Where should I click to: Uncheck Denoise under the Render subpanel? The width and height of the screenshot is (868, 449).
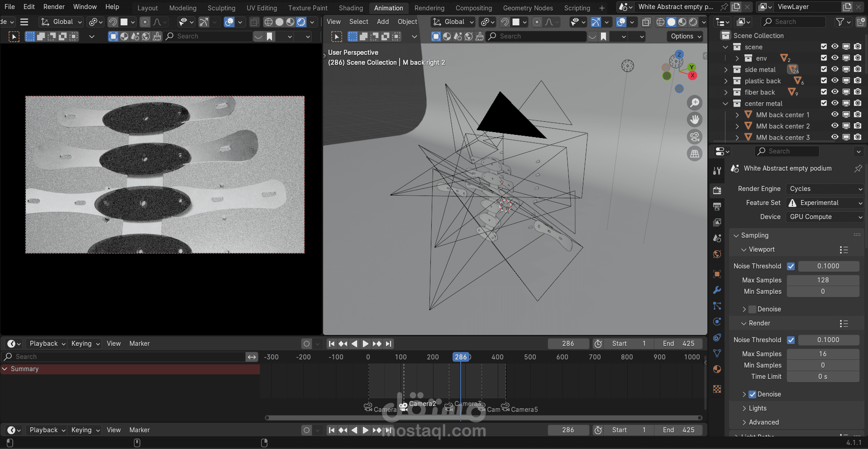point(752,394)
